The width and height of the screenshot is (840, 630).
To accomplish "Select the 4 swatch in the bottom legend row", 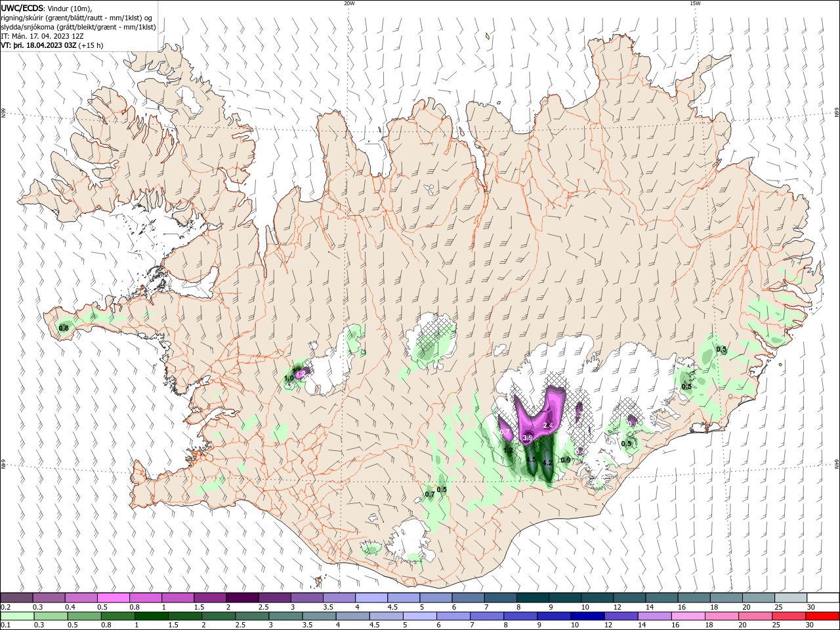I will click(x=353, y=616).
